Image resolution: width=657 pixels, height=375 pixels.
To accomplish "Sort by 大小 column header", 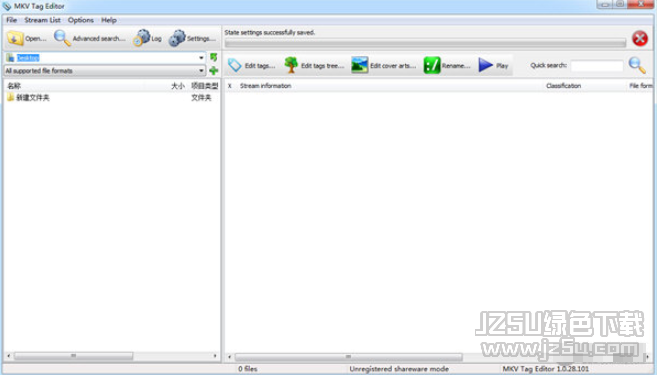I will pos(178,86).
